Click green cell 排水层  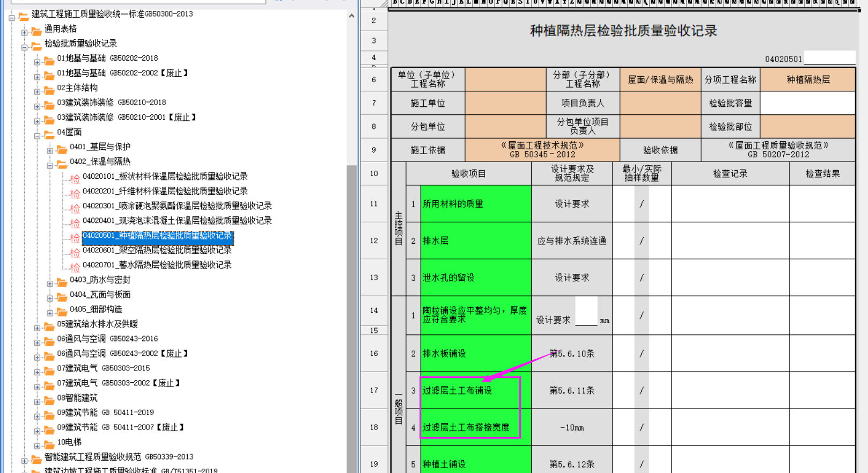476,241
